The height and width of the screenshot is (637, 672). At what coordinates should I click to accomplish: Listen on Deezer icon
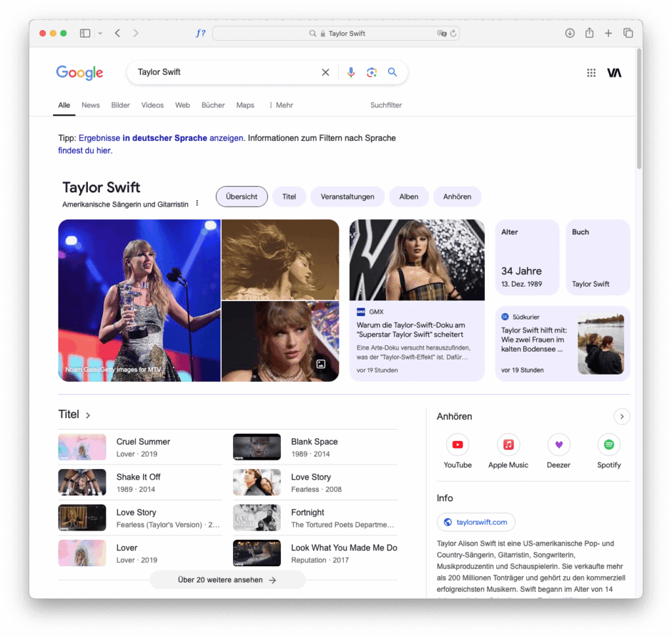[558, 445]
